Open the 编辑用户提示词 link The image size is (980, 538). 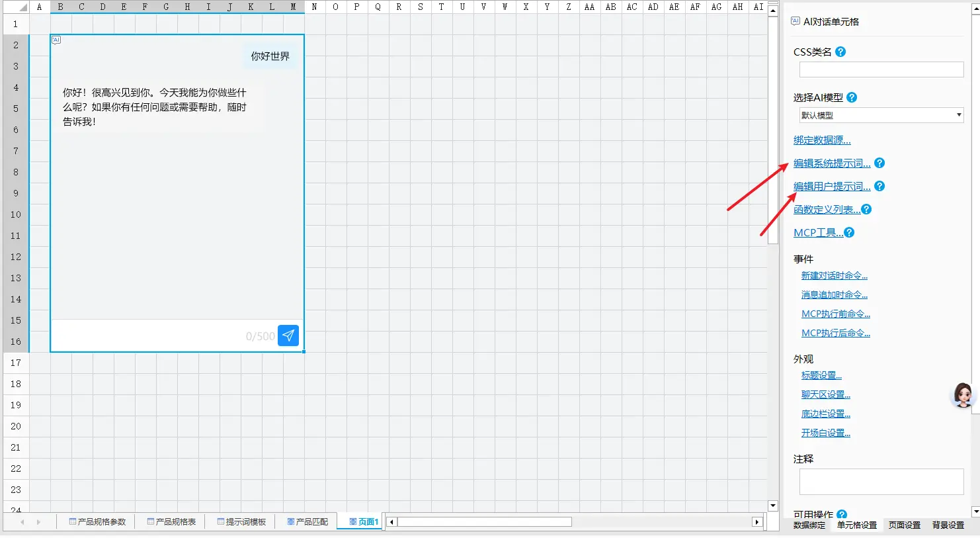tap(832, 187)
